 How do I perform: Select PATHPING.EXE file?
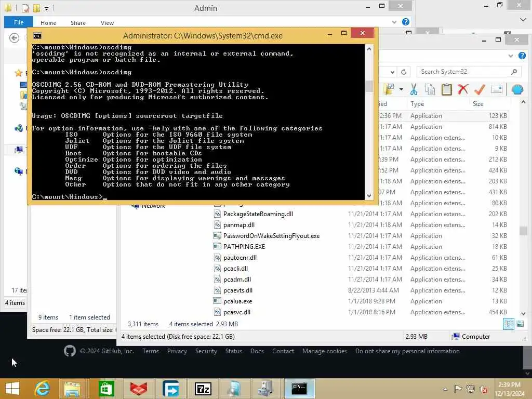click(x=244, y=247)
